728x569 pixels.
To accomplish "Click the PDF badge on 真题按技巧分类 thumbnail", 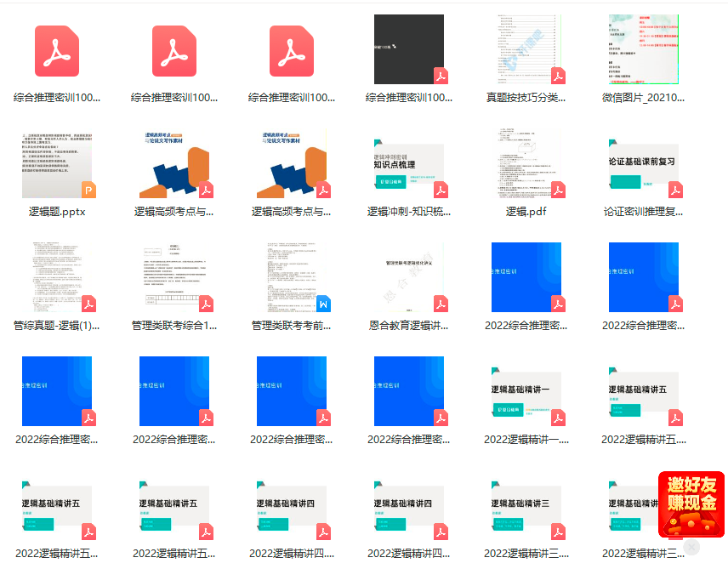I will (557, 75).
